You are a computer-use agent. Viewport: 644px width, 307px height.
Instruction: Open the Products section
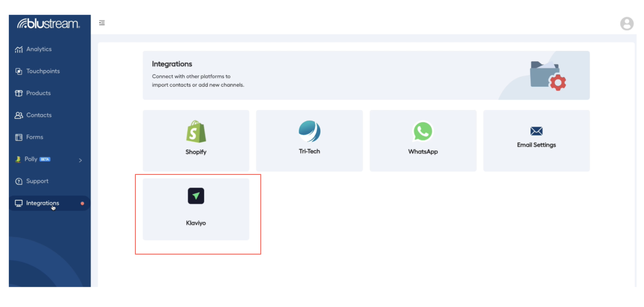pos(38,93)
